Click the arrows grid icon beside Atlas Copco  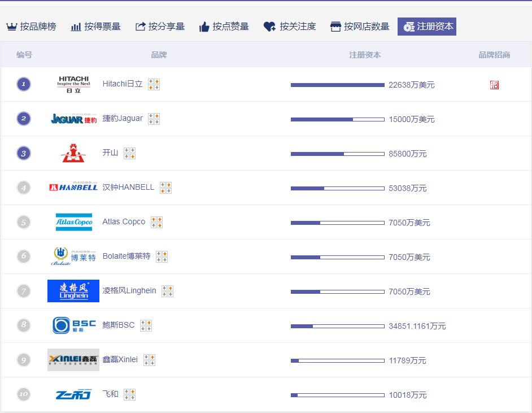pyautogui.click(x=157, y=222)
